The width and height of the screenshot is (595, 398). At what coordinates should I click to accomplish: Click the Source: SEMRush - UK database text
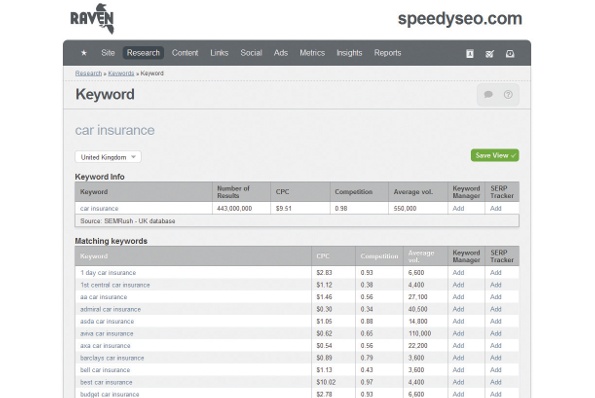[128, 221]
